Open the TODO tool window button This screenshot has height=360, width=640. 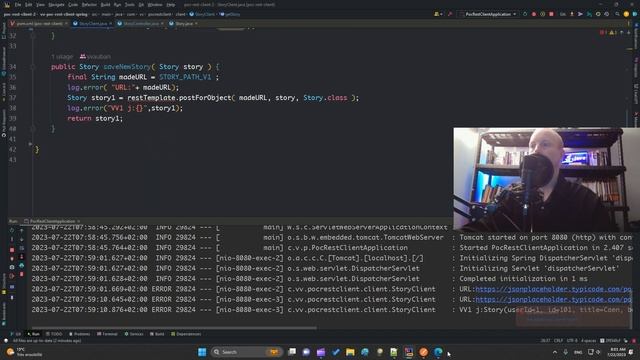click(x=54, y=334)
